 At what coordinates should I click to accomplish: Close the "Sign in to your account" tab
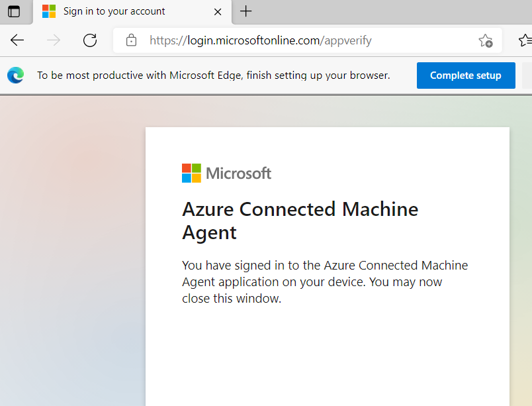[x=218, y=11]
